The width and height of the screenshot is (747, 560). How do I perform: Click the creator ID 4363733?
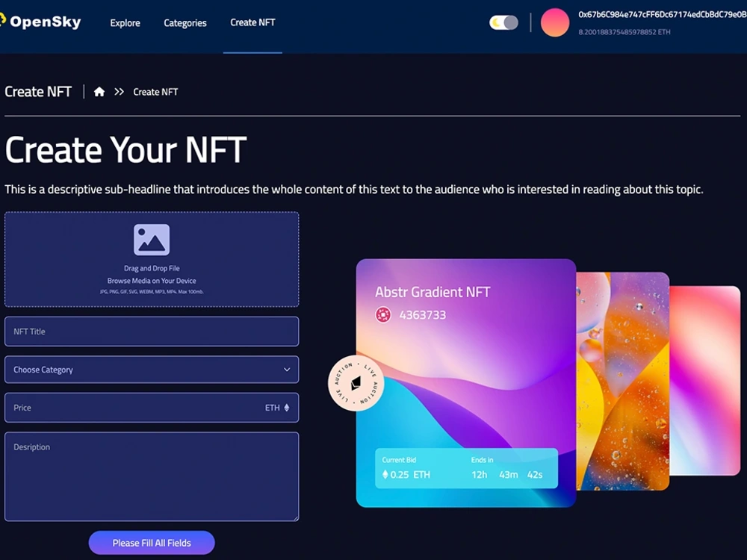coord(423,315)
